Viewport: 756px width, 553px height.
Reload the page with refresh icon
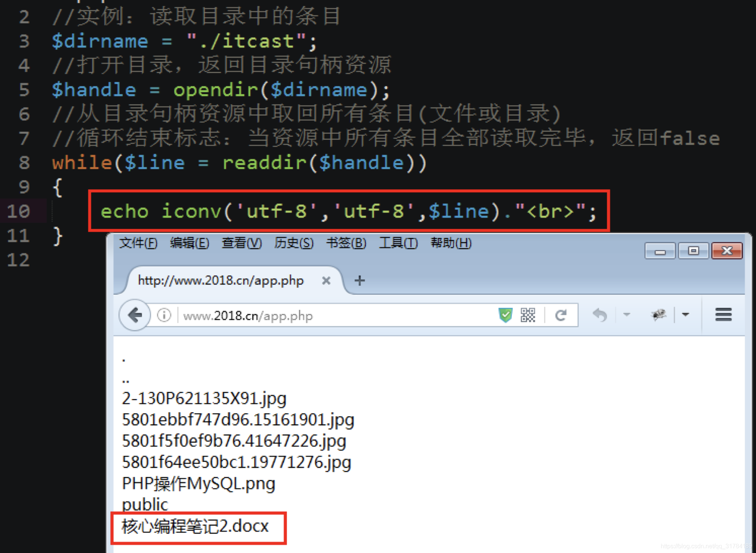pyautogui.click(x=561, y=315)
